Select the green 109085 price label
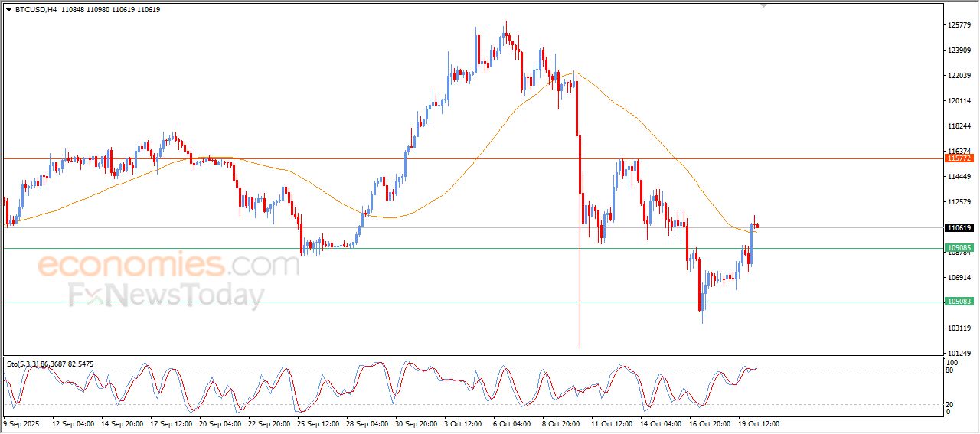The image size is (980, 434). 959,248
